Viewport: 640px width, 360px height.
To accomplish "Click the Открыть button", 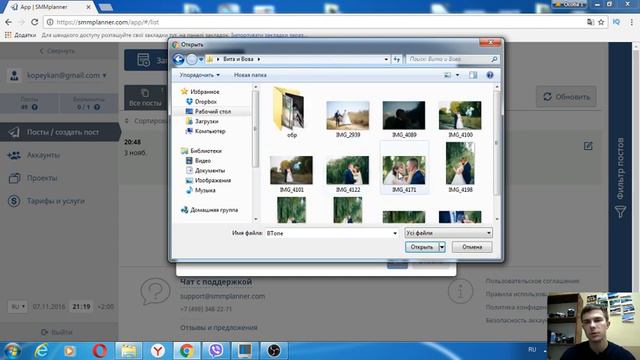I will (422, 247).
